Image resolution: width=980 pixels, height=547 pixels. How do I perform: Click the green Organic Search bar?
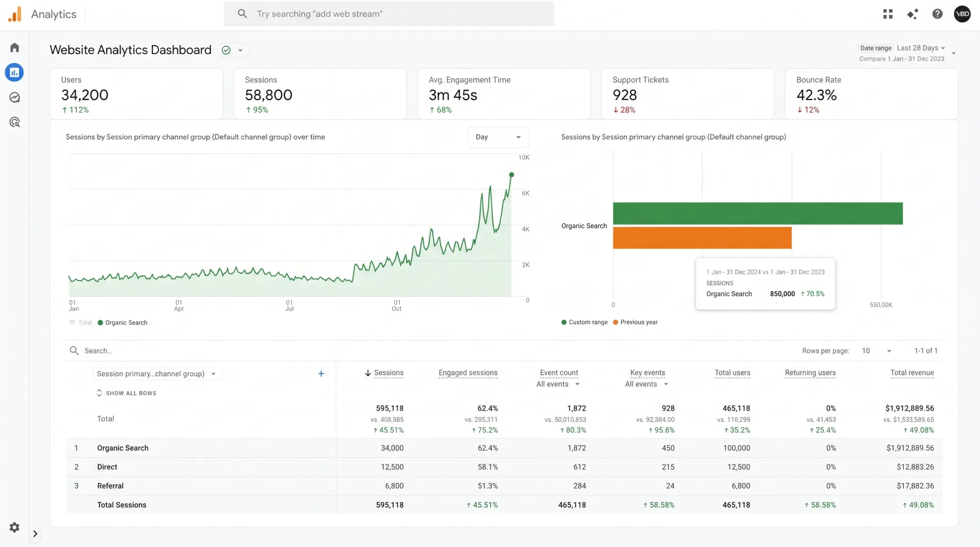pyautogui.click(x=758, y=213)
